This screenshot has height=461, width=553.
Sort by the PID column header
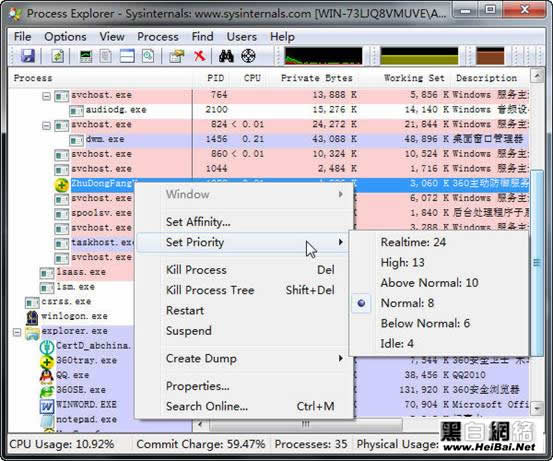[212, 78]
